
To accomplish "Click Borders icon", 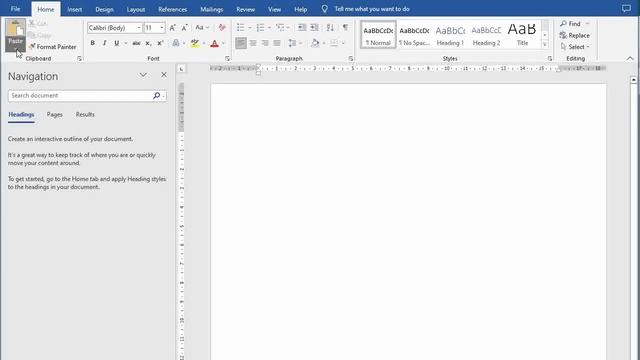I will (x=334, y=43).
